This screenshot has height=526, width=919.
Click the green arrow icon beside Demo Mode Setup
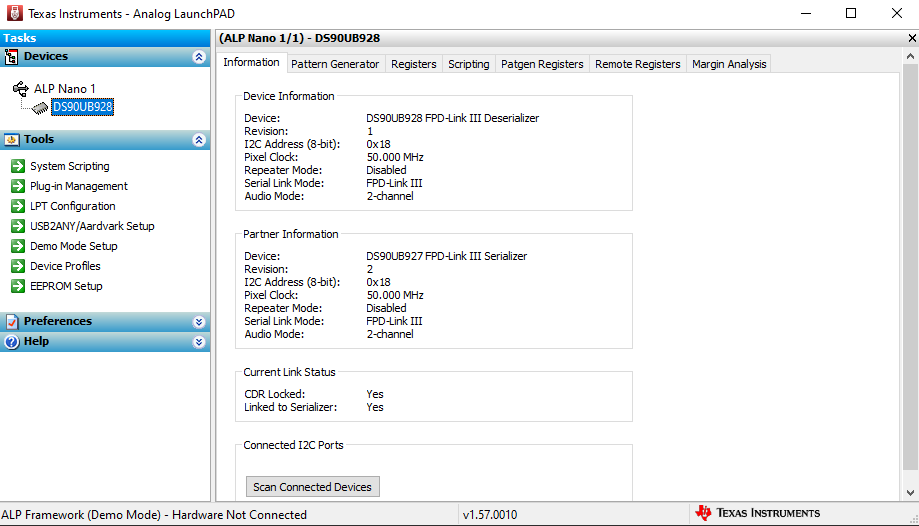(18, 246)
